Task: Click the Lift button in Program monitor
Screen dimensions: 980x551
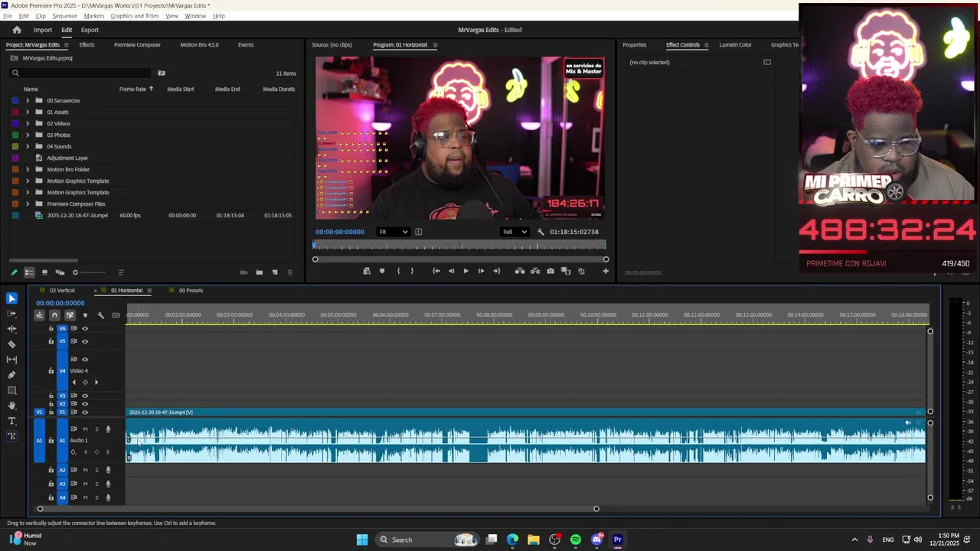Action: coord(520,271)
